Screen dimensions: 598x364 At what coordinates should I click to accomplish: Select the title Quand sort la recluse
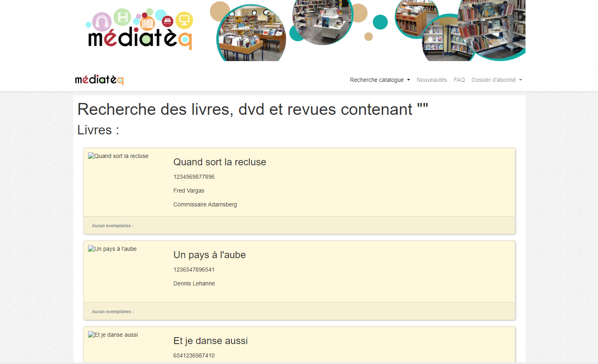[220, 162]
